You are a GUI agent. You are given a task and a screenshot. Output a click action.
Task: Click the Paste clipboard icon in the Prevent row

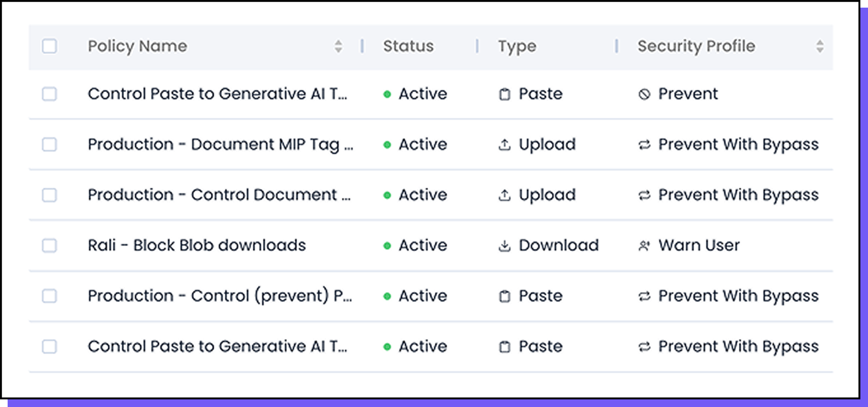[x=504, y=94]
